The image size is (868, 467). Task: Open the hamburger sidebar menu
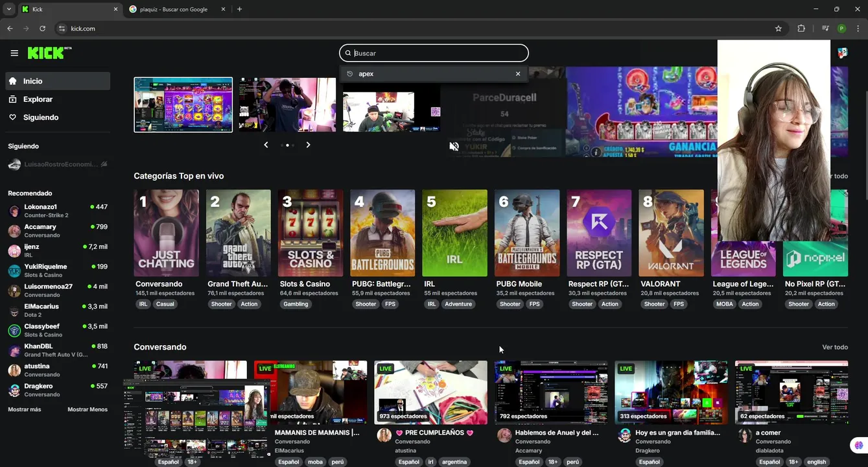14,53
